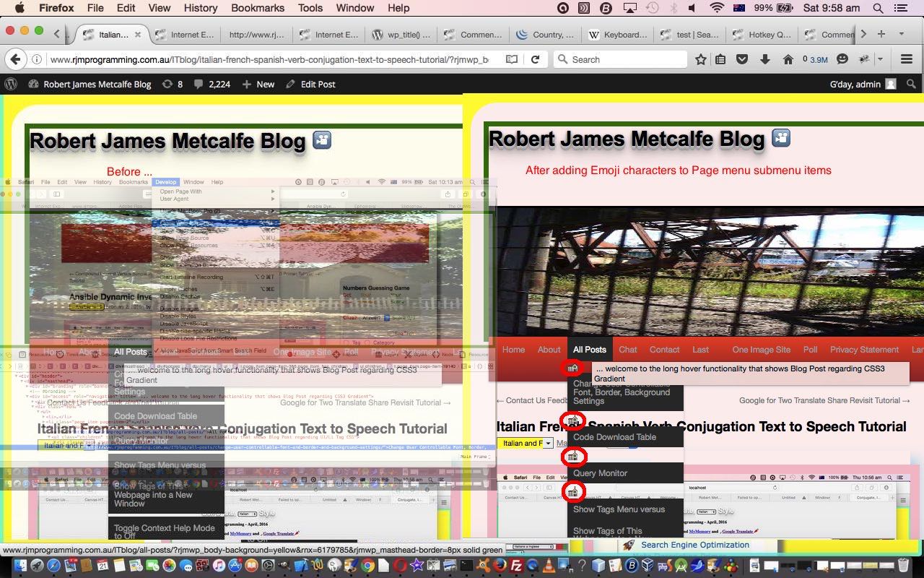List all tabs dropdown arrow
The height and width of the screenshot is (578, 924).
tap(901, 34)
